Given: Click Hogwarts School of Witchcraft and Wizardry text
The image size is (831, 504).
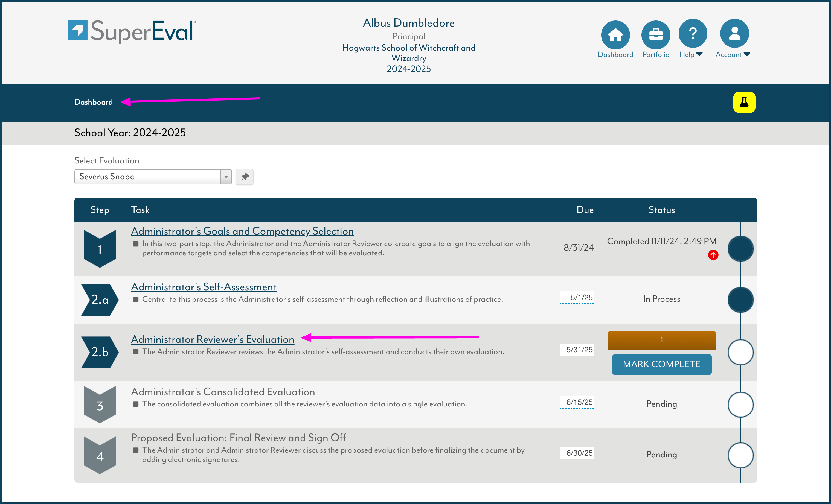Looking at the screenshot, I should (408, 53).
